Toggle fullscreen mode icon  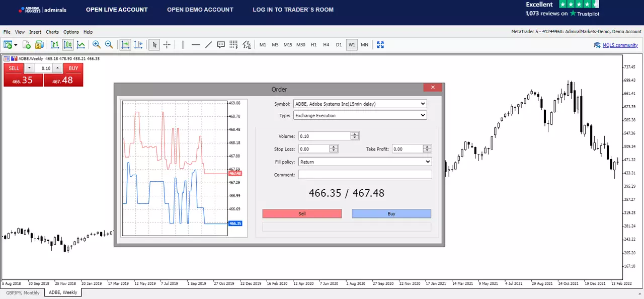380,45
